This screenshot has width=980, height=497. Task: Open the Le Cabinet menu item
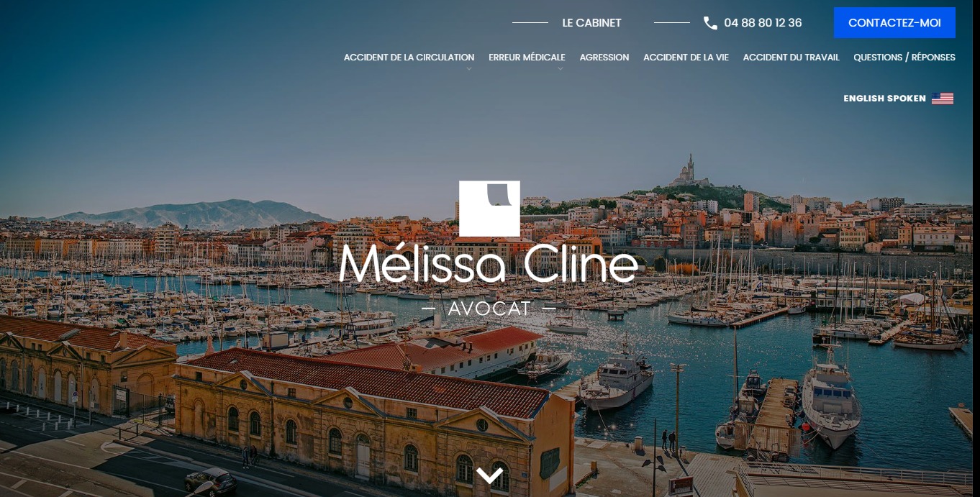click(x=591, y=23)
